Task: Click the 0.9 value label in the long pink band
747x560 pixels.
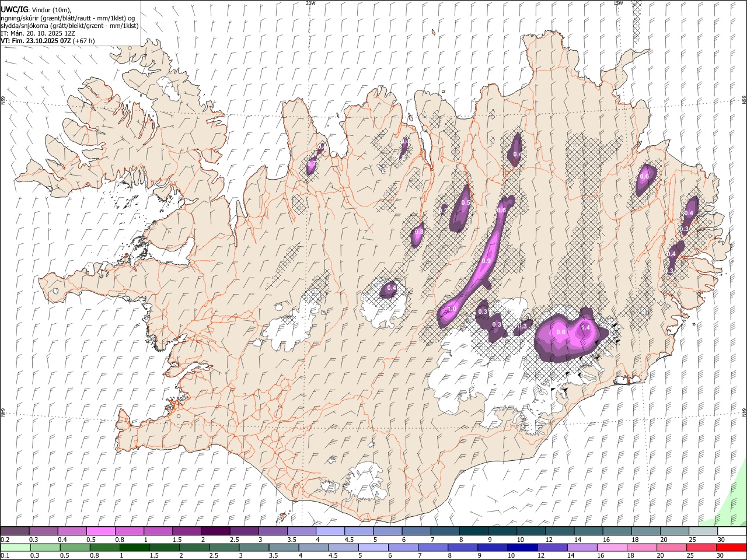Action: (486, 261)
